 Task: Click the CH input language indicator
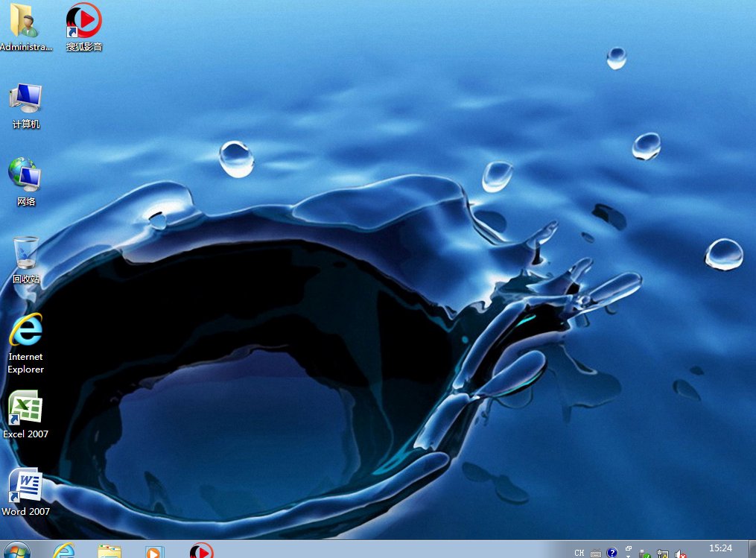pos(579,553)
